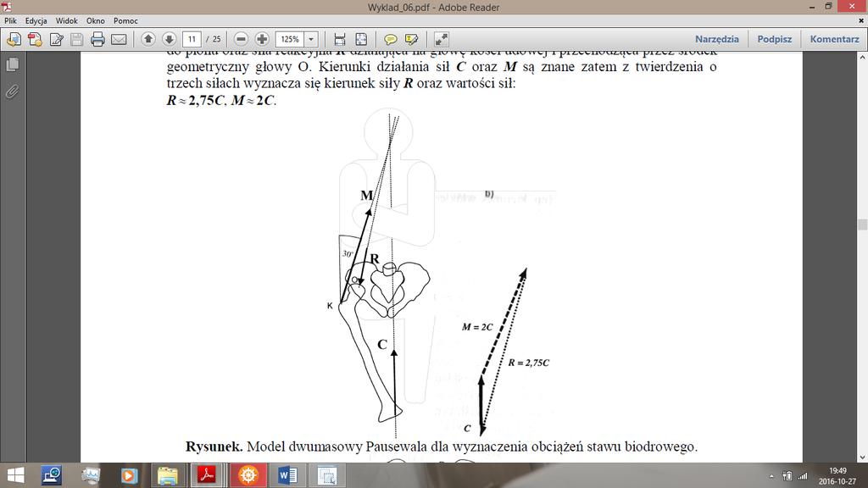Open the Okno menu
868x488 pixels.
(96, 20)
